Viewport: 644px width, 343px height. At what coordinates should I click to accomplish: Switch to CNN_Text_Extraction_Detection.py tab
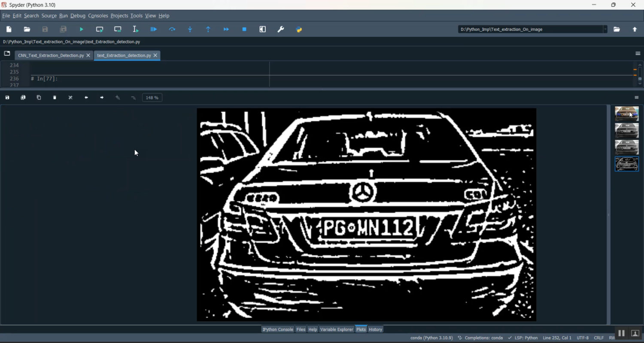click(51, 56)
